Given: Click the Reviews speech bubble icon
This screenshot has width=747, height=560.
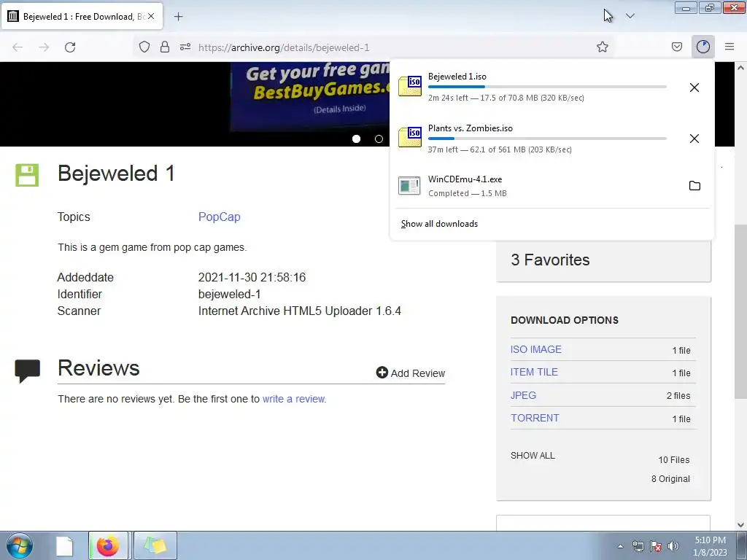Looking at the screenshot, I should coord(27,371).
